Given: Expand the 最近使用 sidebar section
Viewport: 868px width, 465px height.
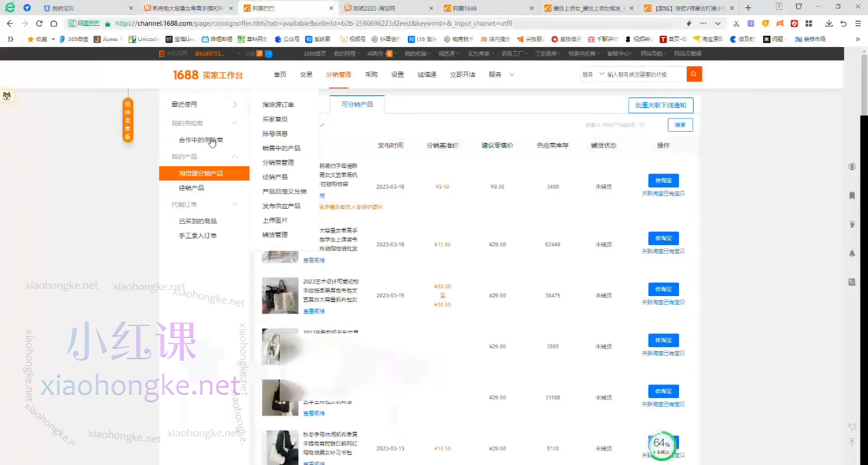Looking at the screenshot, I should [235, 104].
